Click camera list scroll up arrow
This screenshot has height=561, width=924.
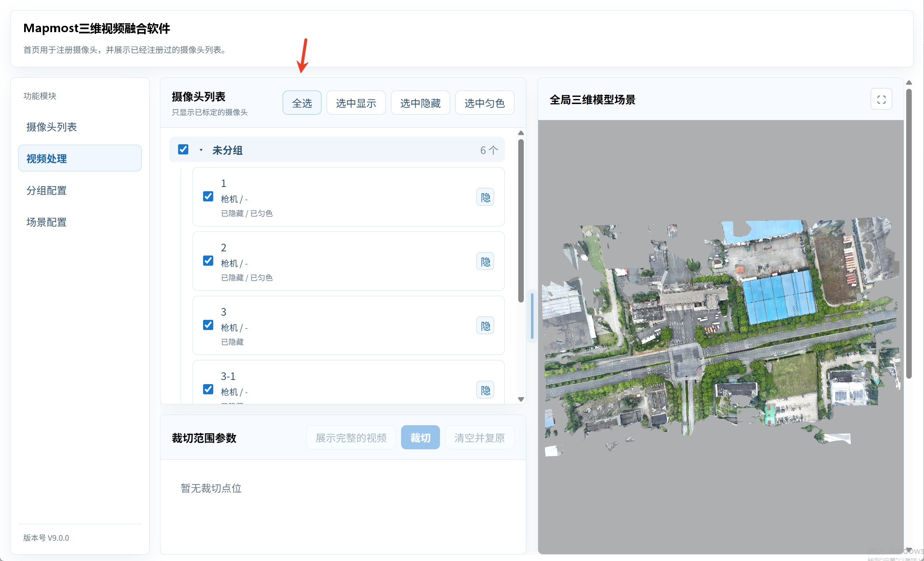(x=521, y=133)
